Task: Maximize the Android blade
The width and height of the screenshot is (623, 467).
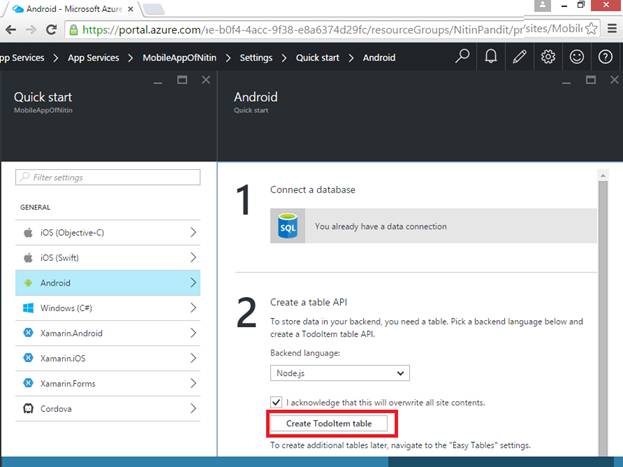Action: point(591,80)
